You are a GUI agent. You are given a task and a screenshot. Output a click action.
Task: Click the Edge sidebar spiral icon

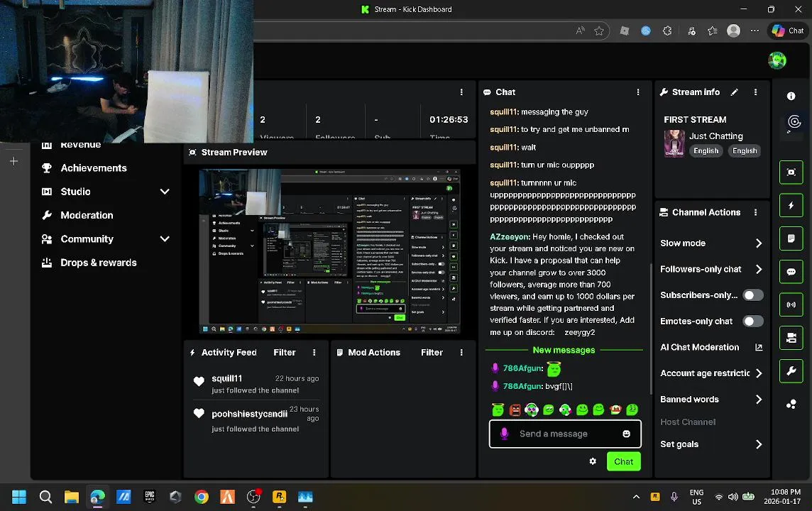(794, 122)
